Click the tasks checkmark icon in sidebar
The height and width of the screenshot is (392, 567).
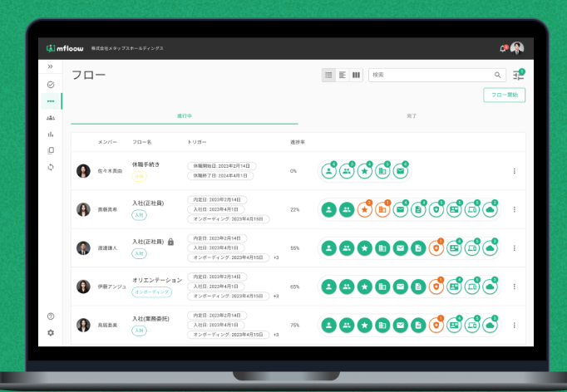tap(51, 85)
